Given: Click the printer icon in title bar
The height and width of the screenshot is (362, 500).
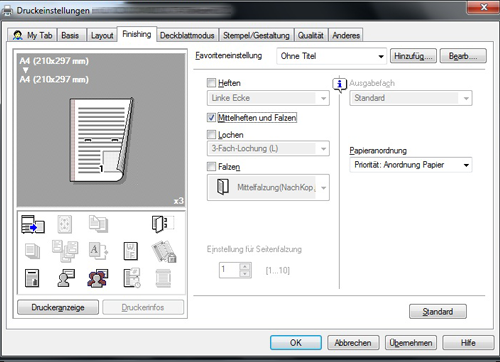Looking at the screenshot, I should (x=7, y=10).
